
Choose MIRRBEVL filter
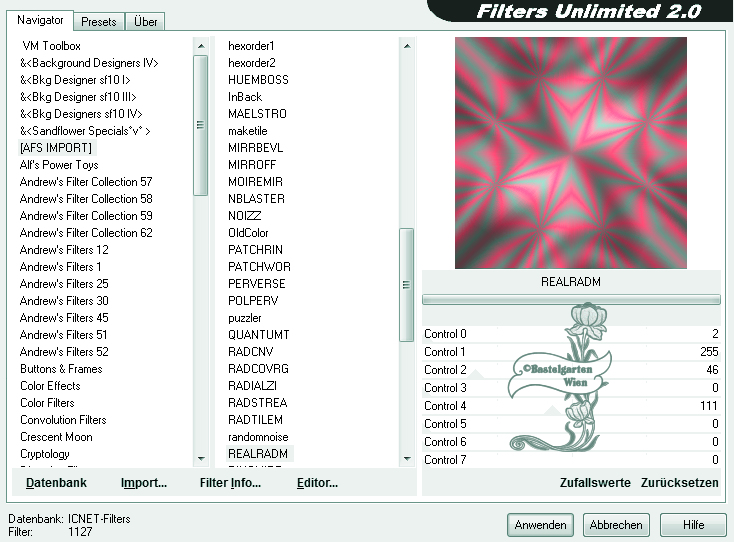[x=255, y=148]
